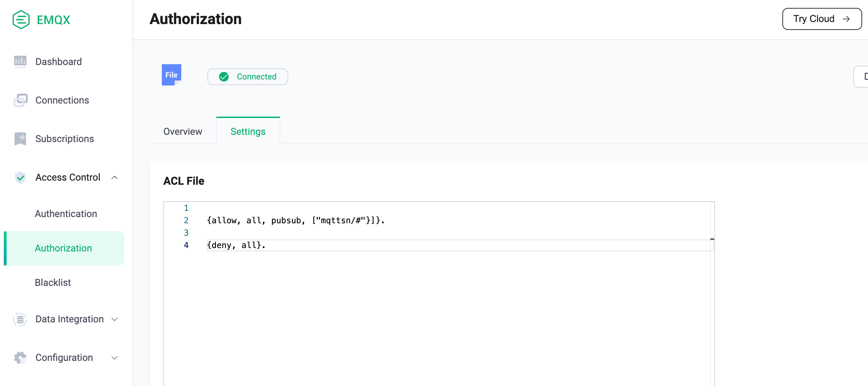Click the Try Cloud button
Image resolution: width=868 pixels, height=386 pixels.
click(822, 18)
